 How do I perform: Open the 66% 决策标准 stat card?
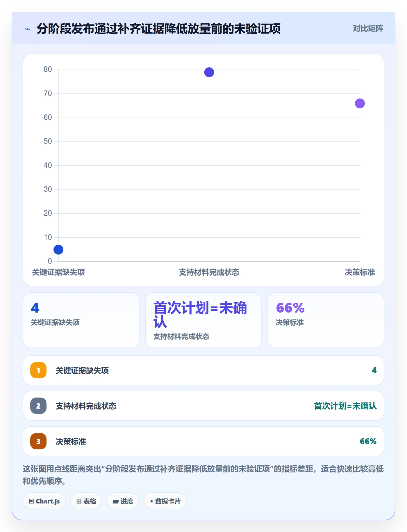point(326,320)
